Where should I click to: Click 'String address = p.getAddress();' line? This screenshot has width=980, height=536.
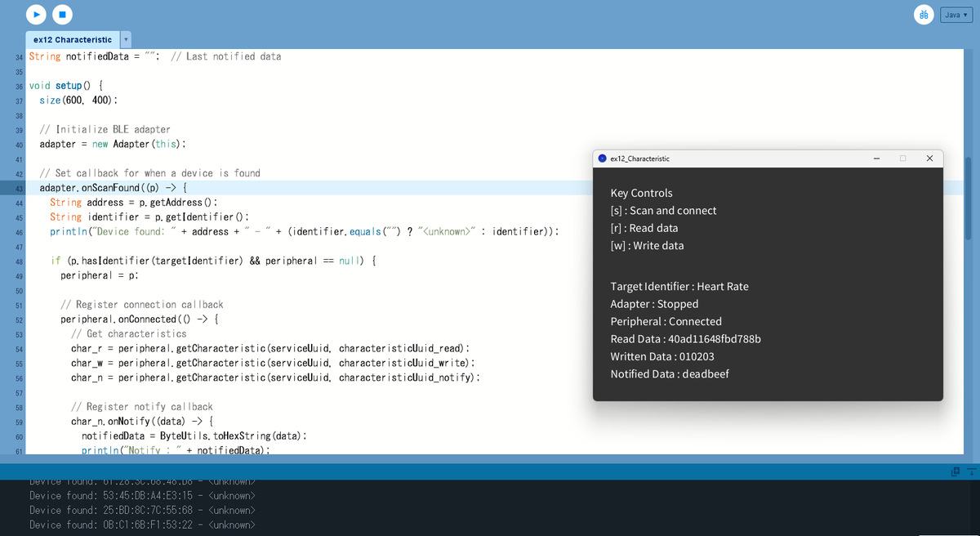pos(134,202)
